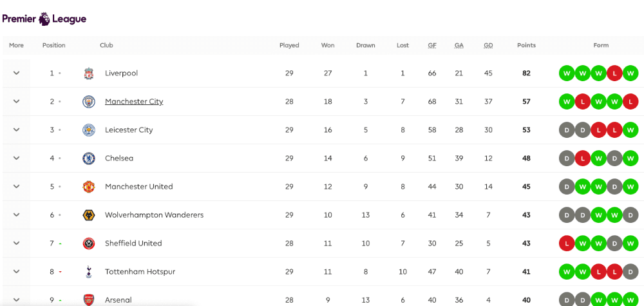
Task: Expand the Liverpool row details
Action: (x=17, y=73)
